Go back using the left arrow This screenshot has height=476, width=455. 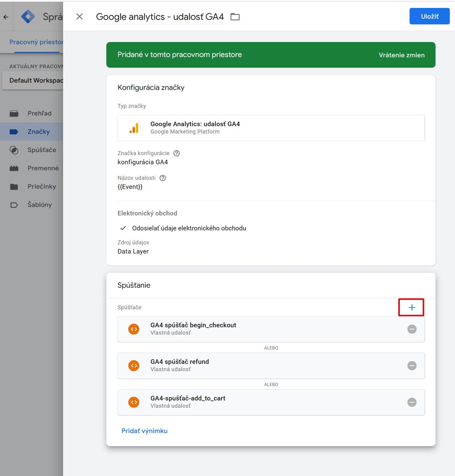click(x=6, y=17)
